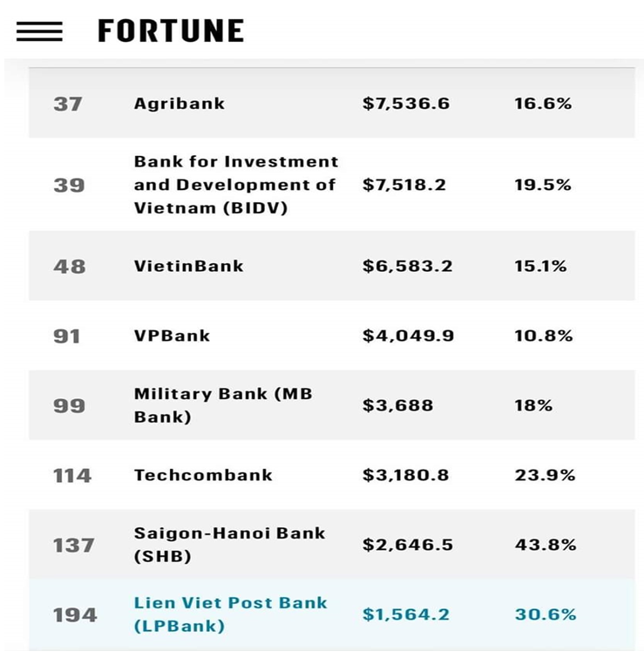644x658 pixels.
Task: Select the $7,536.6 revenue value
Action: 406,104
